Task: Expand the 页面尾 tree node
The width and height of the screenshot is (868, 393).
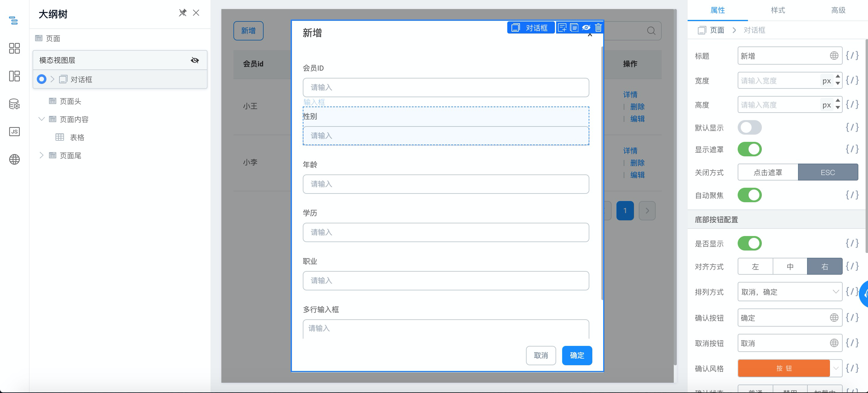Action: tap(41, 155)
